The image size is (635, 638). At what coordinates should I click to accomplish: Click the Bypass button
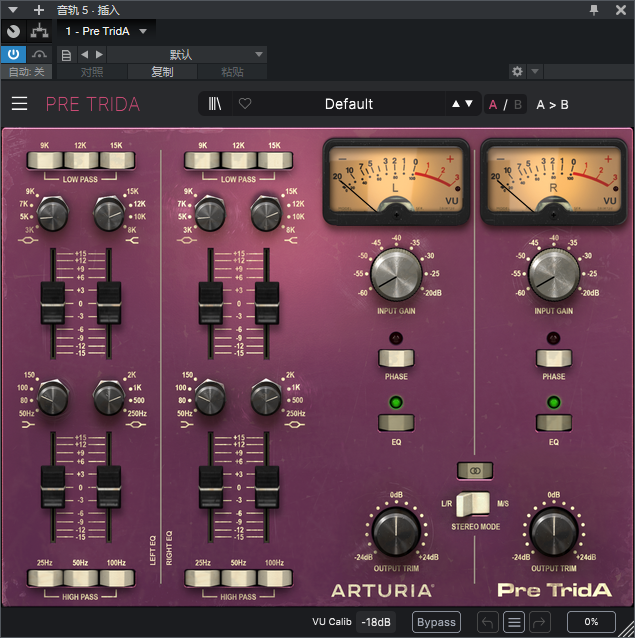(x=436, y=622)
